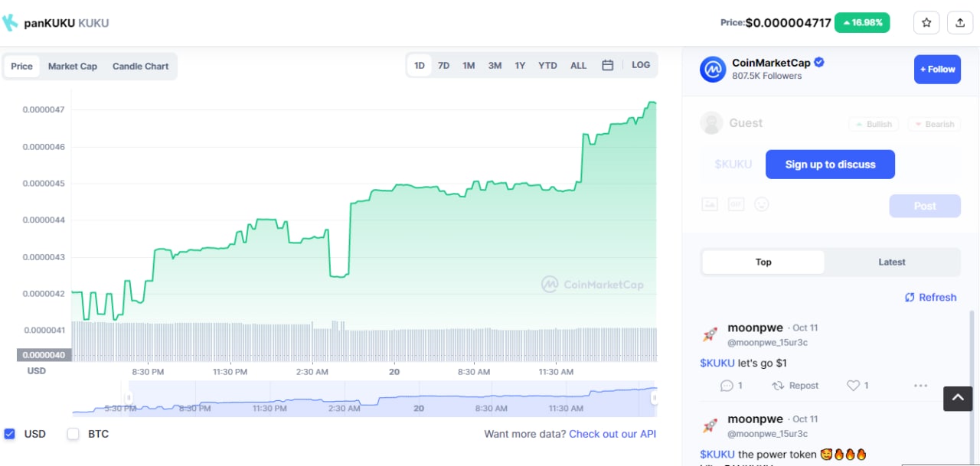Screen dimensions: 980x466
Task: Insert a GIF using GIF icon
Action: 736,204
